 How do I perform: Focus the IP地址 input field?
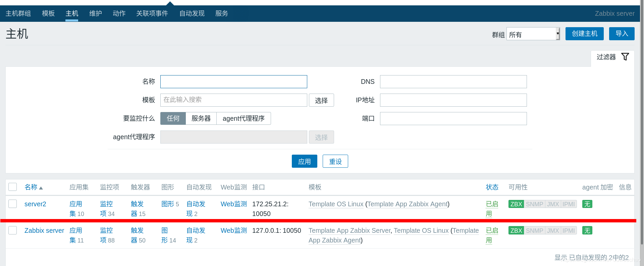(x=453, y=100)
